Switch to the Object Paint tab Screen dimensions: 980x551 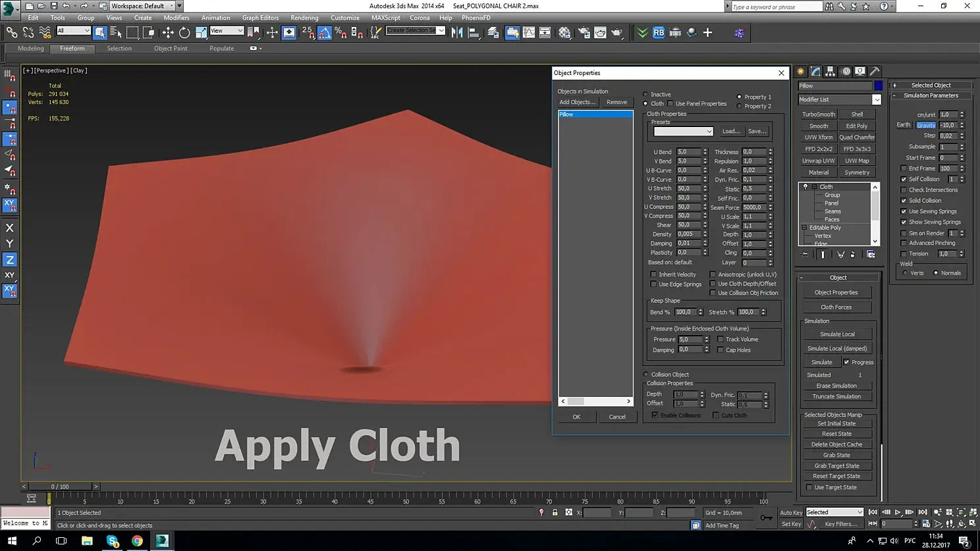171,48
